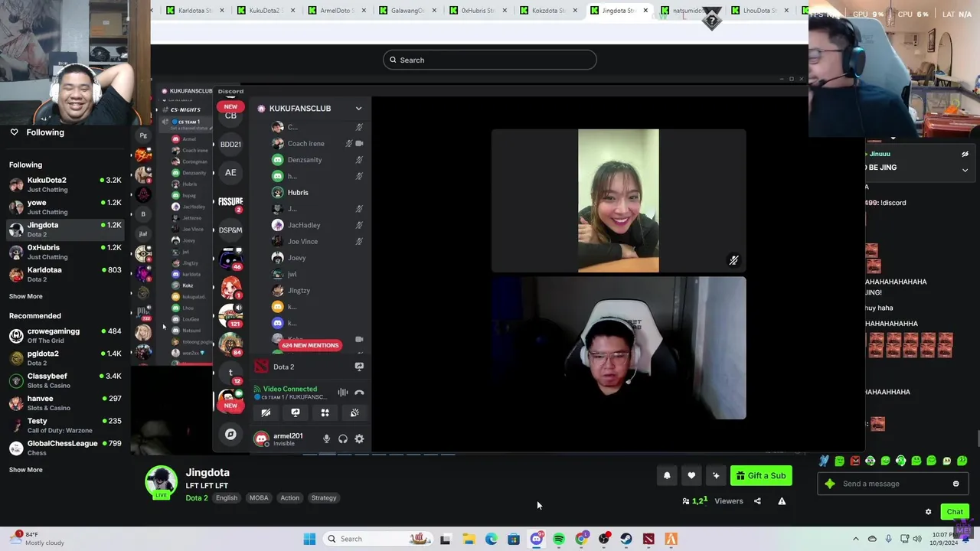Gift a Sub to Jingdota
This screenshot has width=980, height=551.
pyautogui.click(x=761, y=476)
